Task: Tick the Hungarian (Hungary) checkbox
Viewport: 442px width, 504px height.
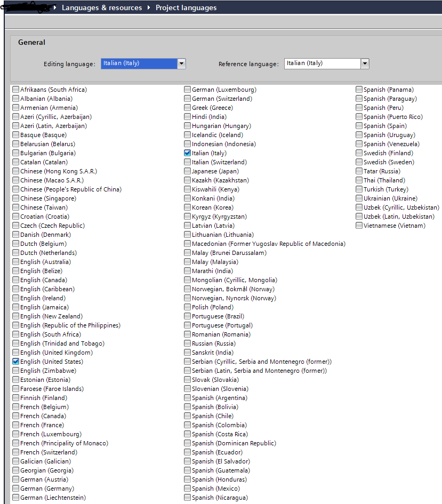Action: (x=187, y=126)
